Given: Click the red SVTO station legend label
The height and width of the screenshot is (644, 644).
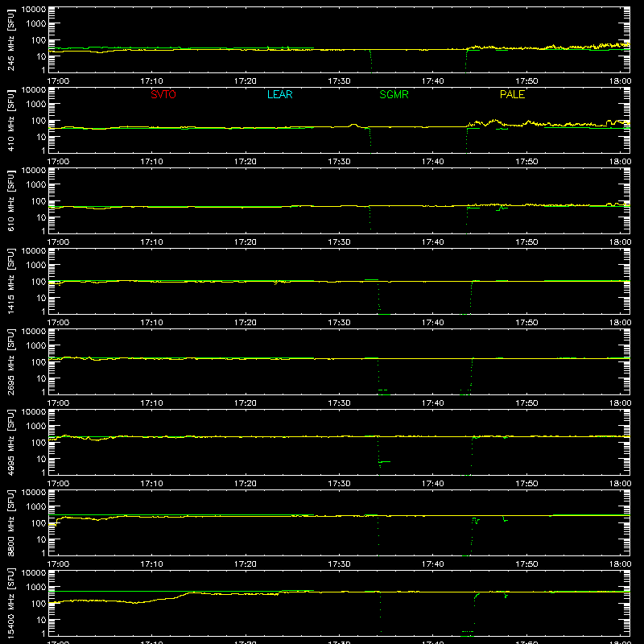Looking at the screenshot, I should pyautogui.click(x=163, y=94).
